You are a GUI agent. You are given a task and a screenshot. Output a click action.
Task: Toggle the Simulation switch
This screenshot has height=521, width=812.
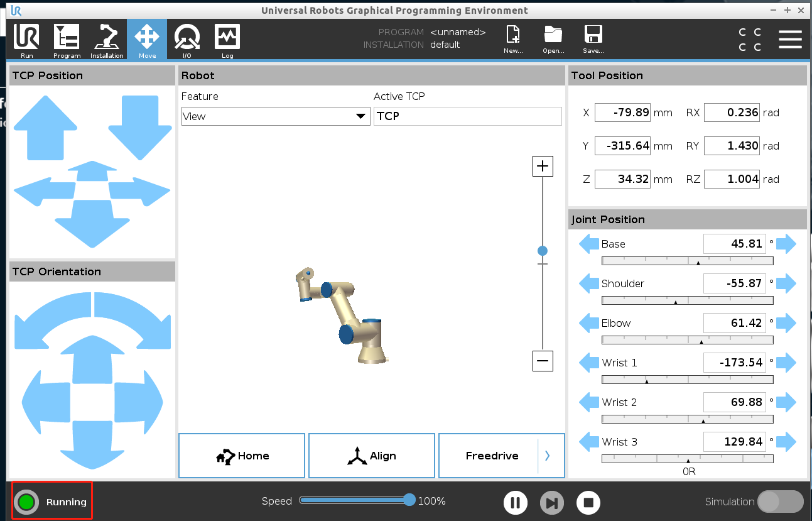click(781, 502)
